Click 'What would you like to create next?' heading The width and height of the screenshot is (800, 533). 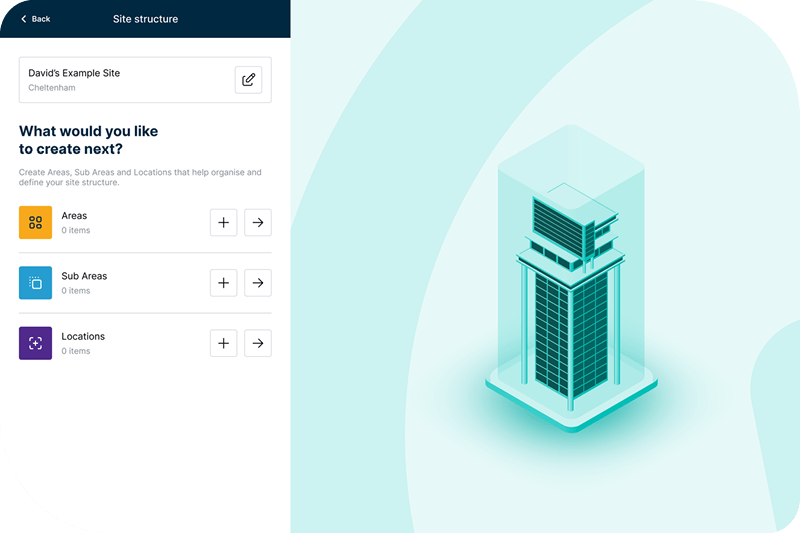(88, 140)
